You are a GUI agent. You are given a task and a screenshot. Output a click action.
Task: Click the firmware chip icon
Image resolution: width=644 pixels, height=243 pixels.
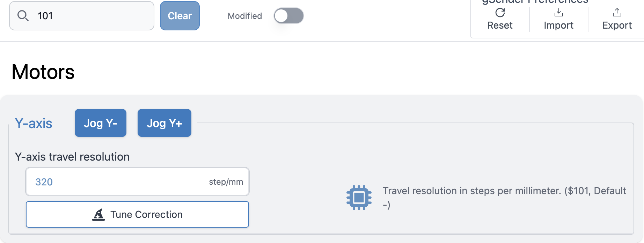coord(359,198)
